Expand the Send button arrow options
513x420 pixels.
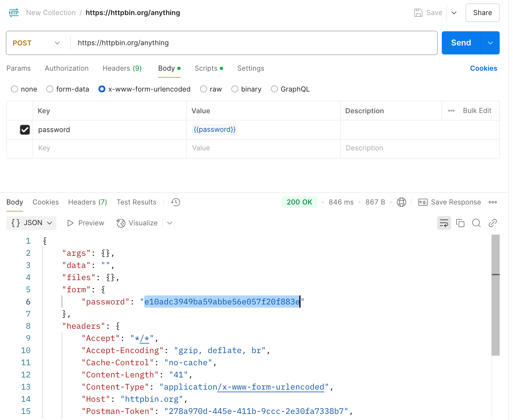490,43
